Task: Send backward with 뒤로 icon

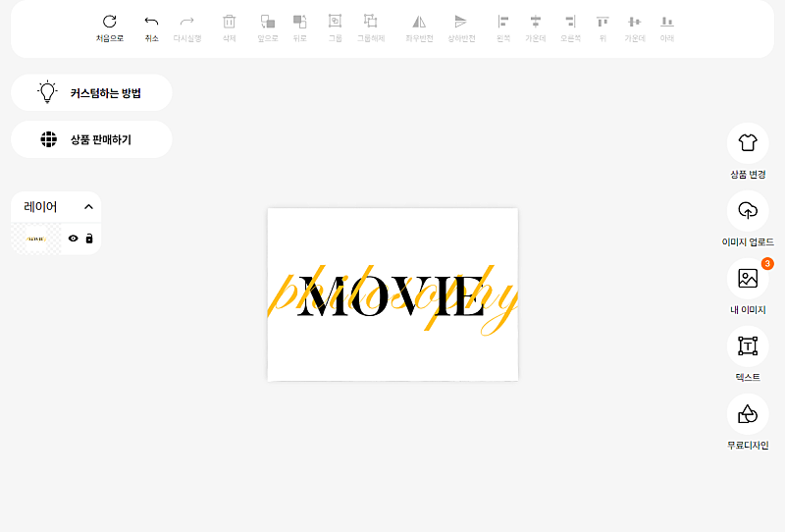Action: pyautogui.click(x=299, y=22)
